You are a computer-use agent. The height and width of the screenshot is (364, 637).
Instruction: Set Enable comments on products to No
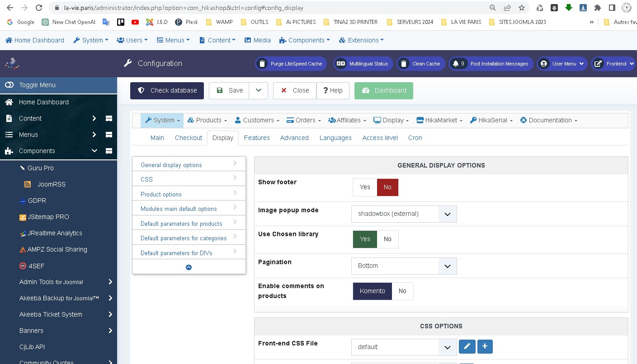point(402,291)
